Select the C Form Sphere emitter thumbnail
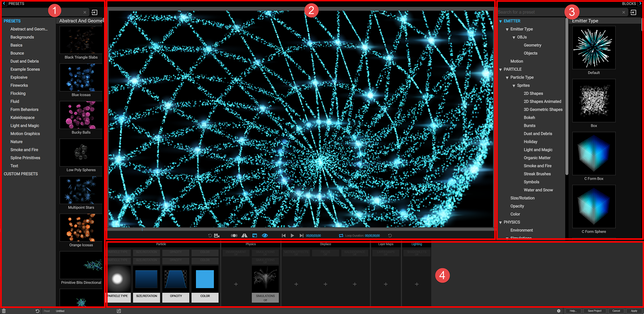 [594, 207]
